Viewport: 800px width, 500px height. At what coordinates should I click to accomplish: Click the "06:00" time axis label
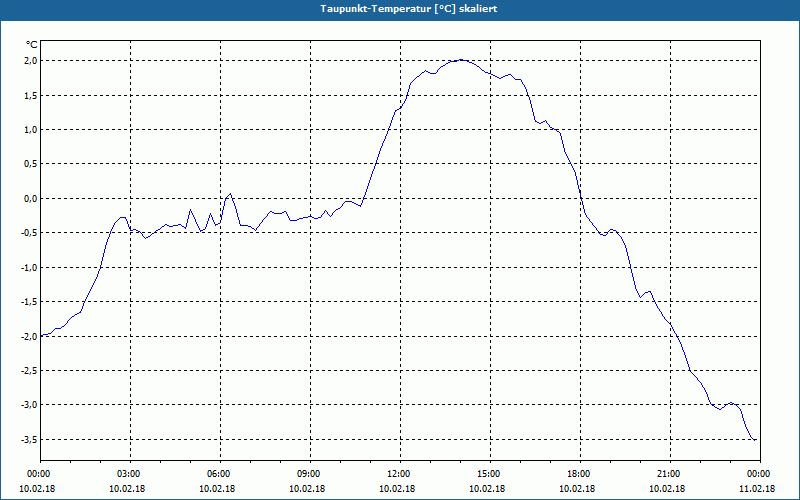[x=217, y=474]
